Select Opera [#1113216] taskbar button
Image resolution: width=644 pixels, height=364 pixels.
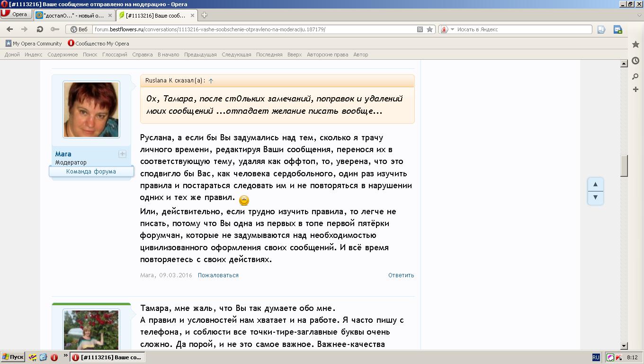tap(107, 357)
